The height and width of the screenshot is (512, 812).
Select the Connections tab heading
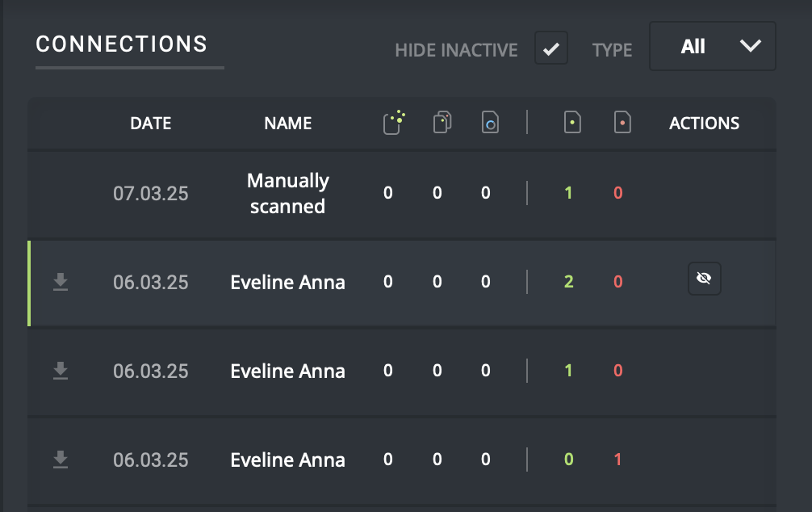pyautogui.click(x=122, y=44)
